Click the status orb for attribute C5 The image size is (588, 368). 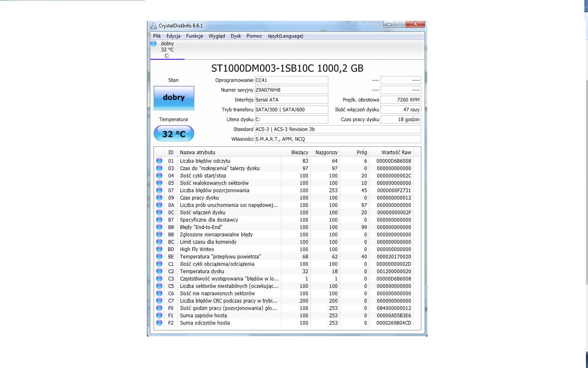pos(159,286)
